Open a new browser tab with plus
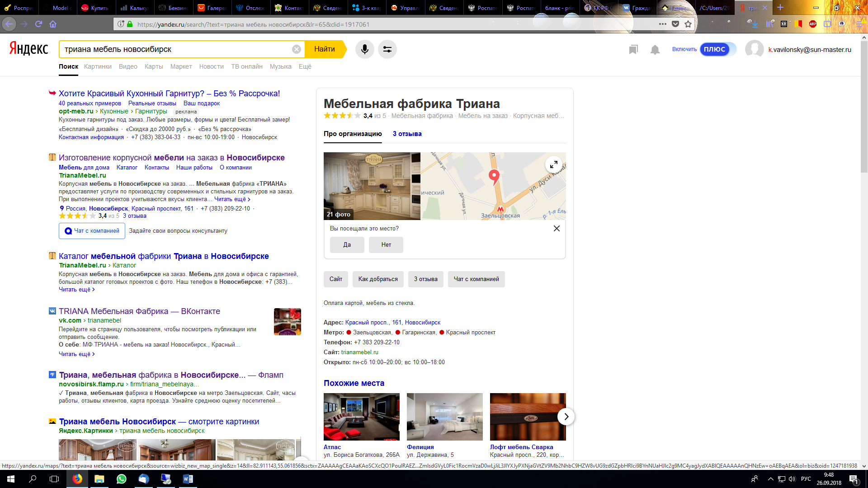The height and width of the screenshot is (488, 868). (x=780, y=8)
